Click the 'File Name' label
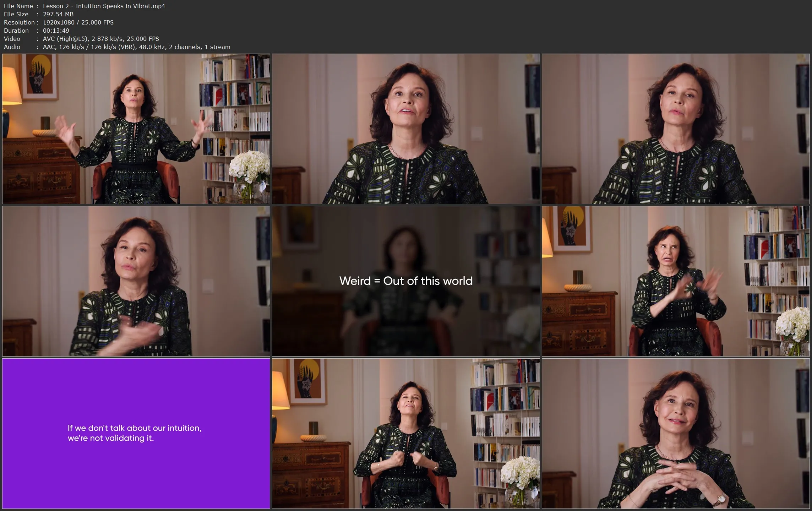The image size is (812, 511). pos(18,6)
